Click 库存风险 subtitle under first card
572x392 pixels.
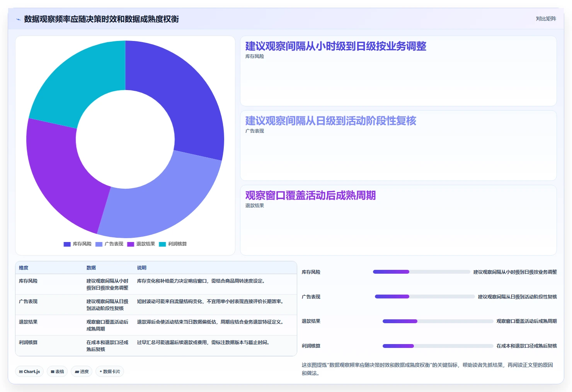(x=255, y=56)
